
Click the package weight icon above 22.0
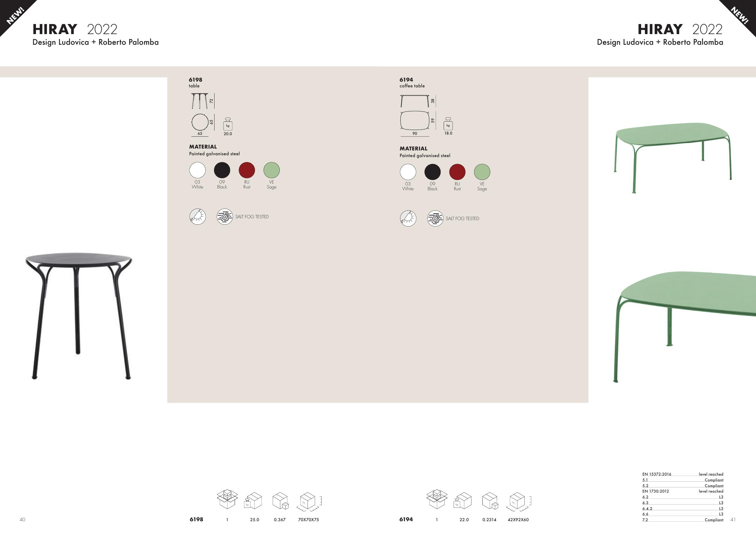(462, 501)
